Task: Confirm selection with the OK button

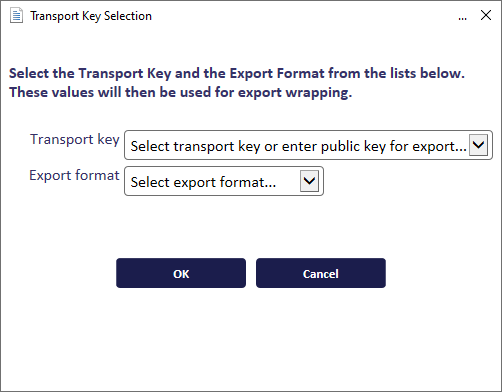Action: 181,273
